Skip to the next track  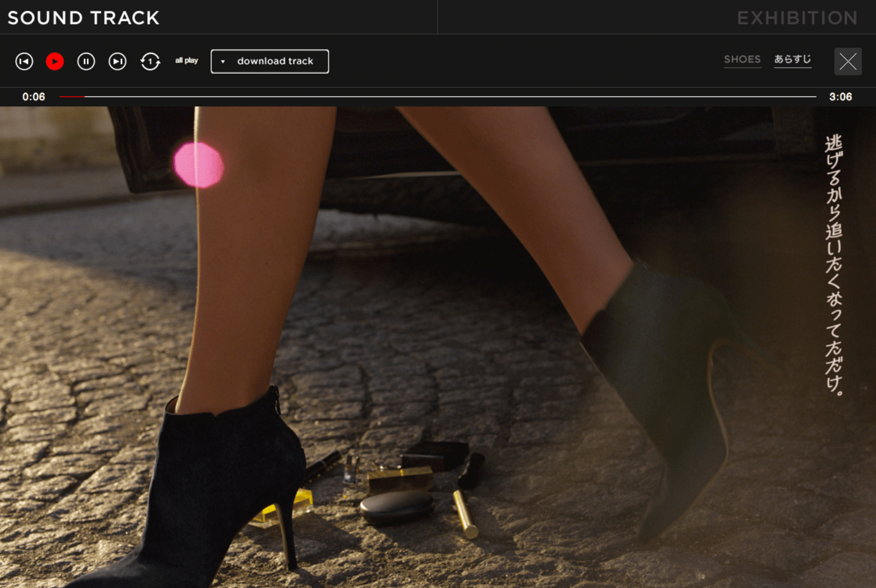click(x=117, y=61)
